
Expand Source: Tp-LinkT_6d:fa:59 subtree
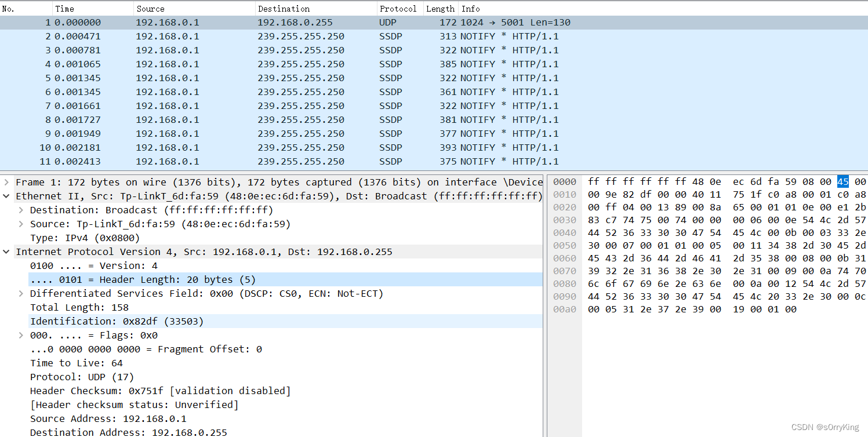click(x=21, y=224)
